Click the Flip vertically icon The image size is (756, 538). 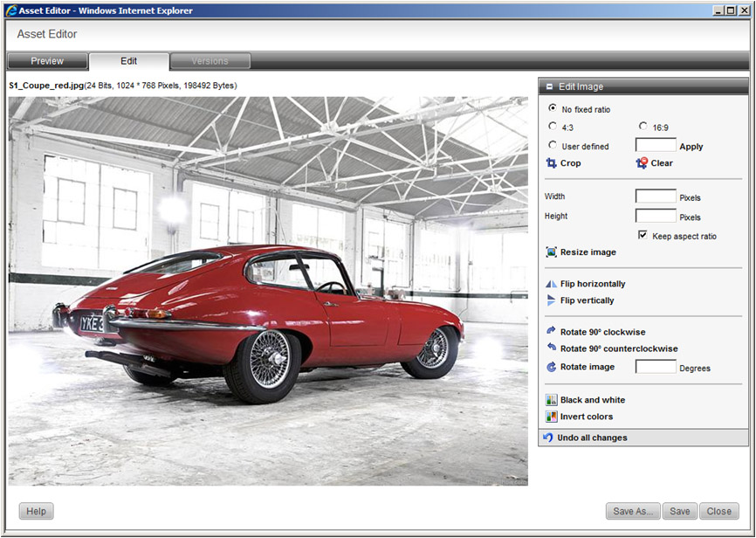tap(551, 300)
